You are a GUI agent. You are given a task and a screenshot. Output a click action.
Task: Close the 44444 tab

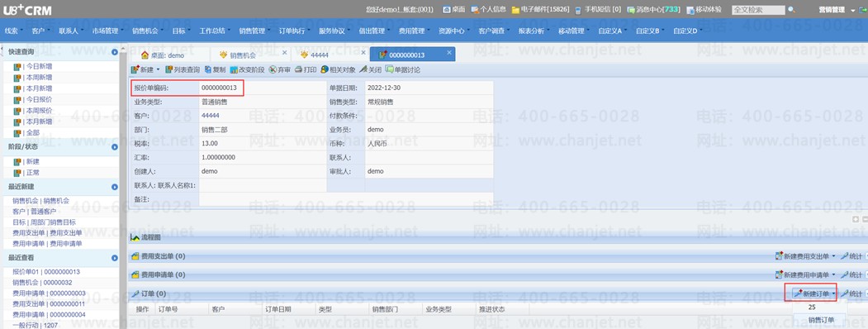pyautogui.click(x=363, y=53)
